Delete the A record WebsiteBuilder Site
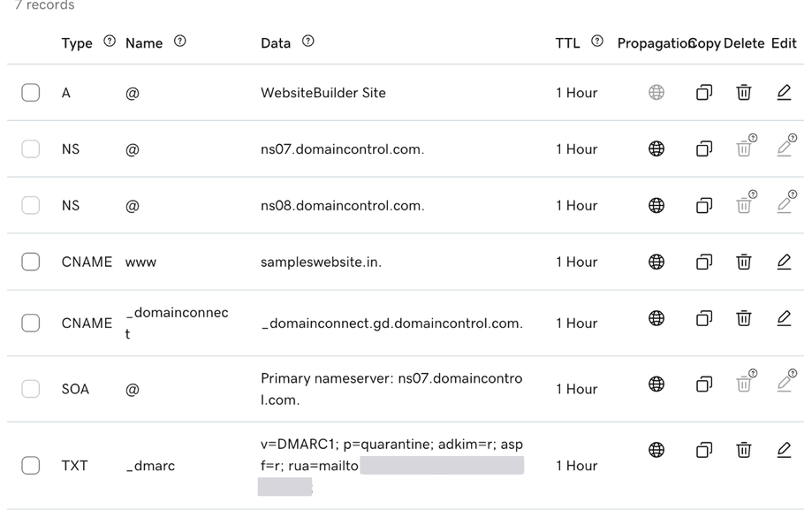 pos(744,92)
